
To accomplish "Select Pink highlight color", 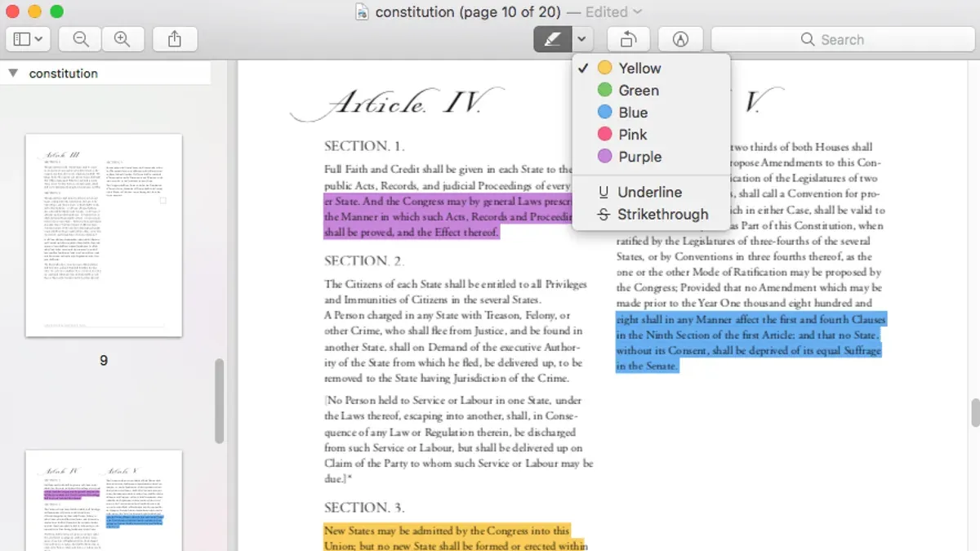I will (x=651, y=135).
